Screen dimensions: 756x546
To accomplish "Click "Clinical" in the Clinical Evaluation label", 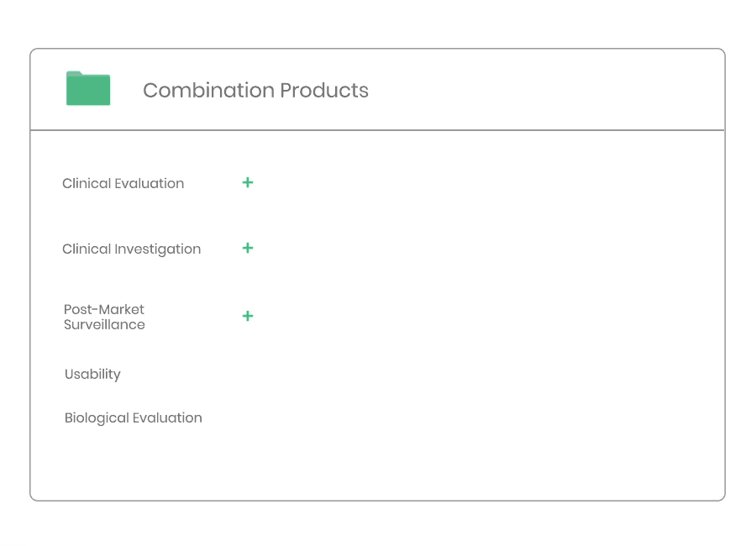I will (x=87, y=183).
